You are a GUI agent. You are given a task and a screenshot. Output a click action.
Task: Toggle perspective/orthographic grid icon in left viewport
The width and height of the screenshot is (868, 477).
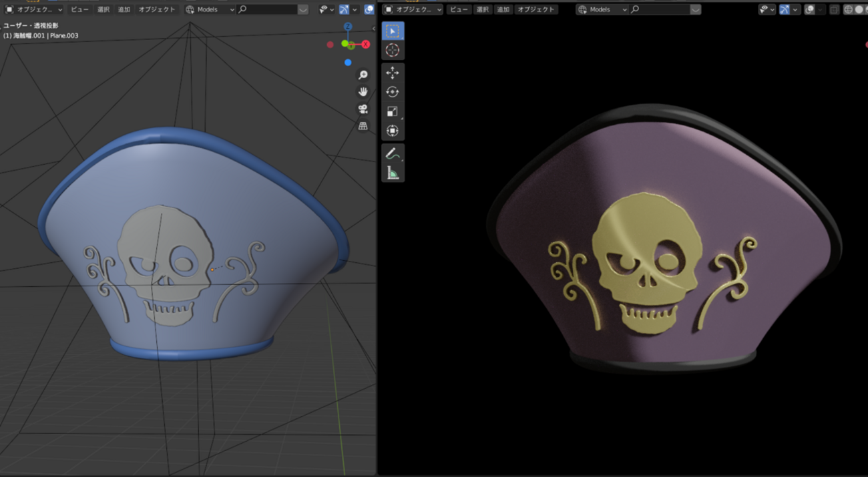click(363, 125)
